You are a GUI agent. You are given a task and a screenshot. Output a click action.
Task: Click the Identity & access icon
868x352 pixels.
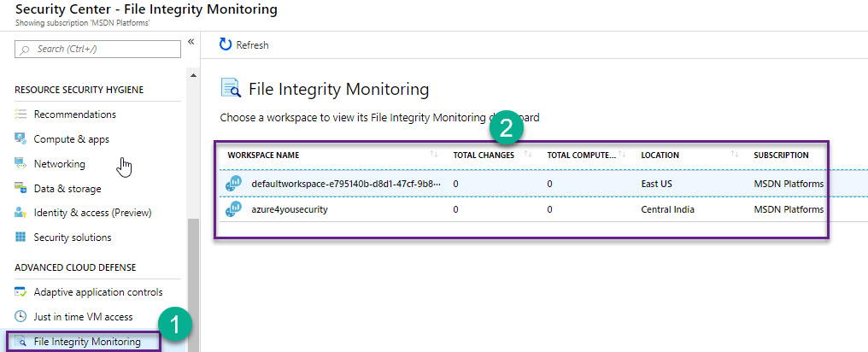[x=21, y=213]
